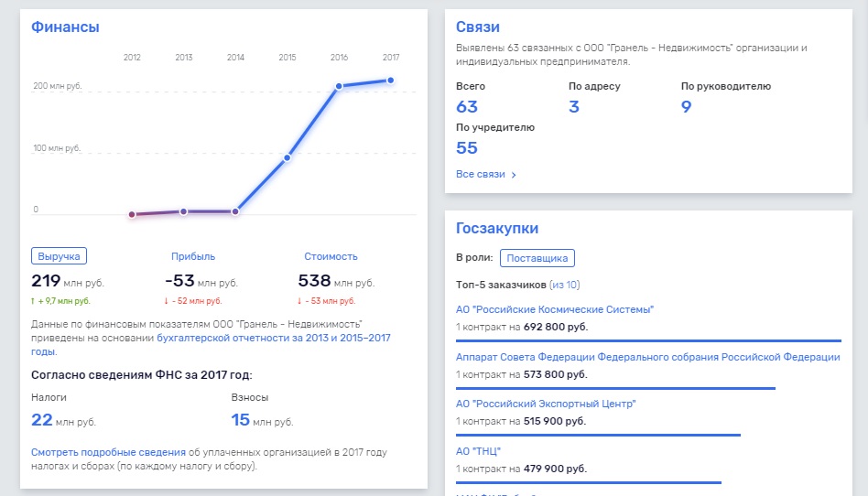Select the Поставщика role button

537,258
